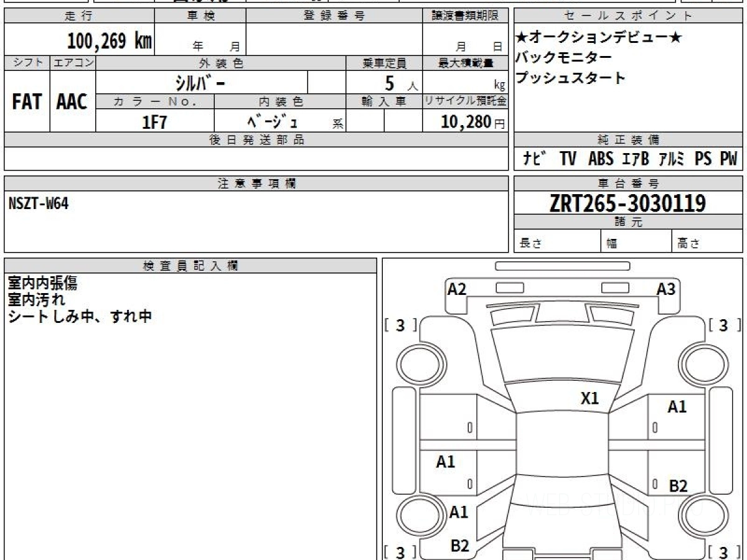Select the interior color ベージュ

coord(272,121)
